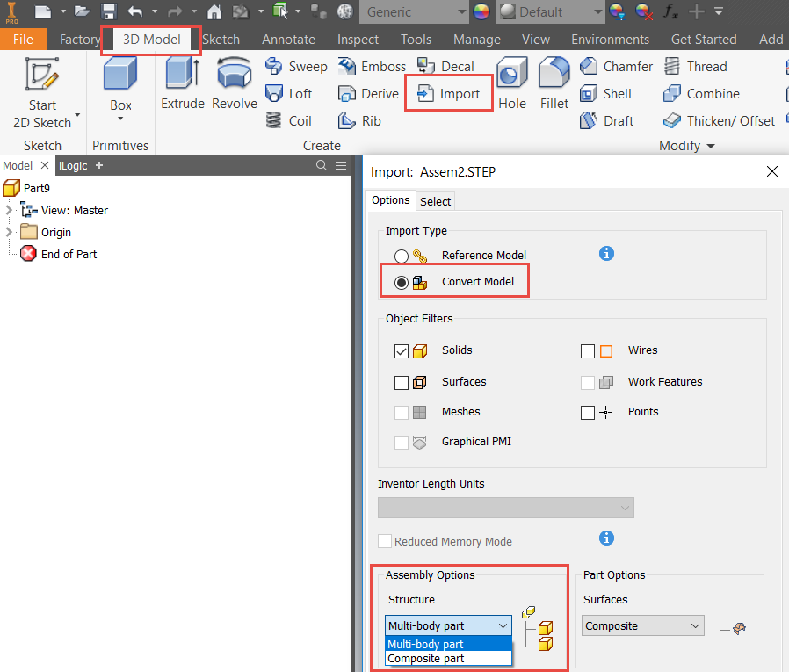Open the browser panel hamburger menu
The width and height of the screenshot is (789, 672).
coord(341,165)
